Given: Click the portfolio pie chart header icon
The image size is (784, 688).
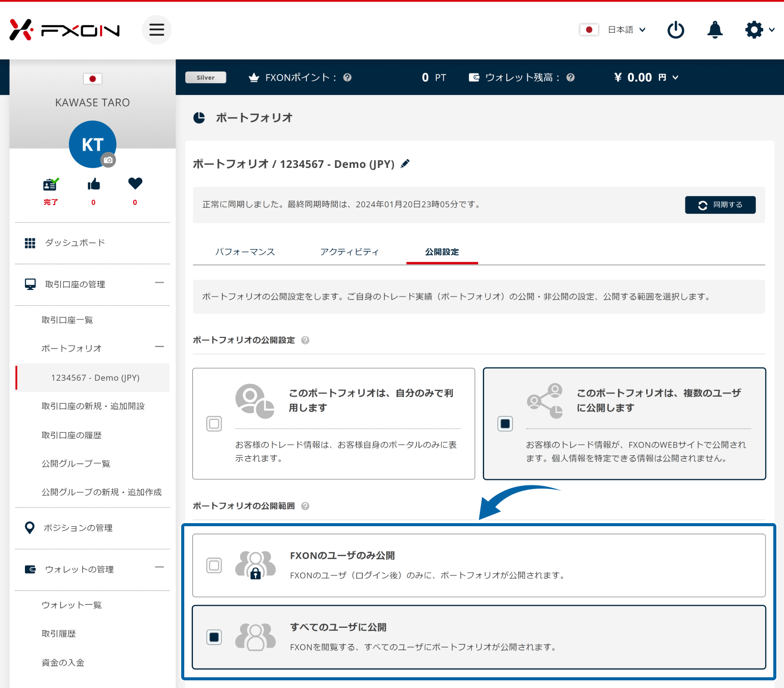Looking at the screenshot, I should click(199, 118).
